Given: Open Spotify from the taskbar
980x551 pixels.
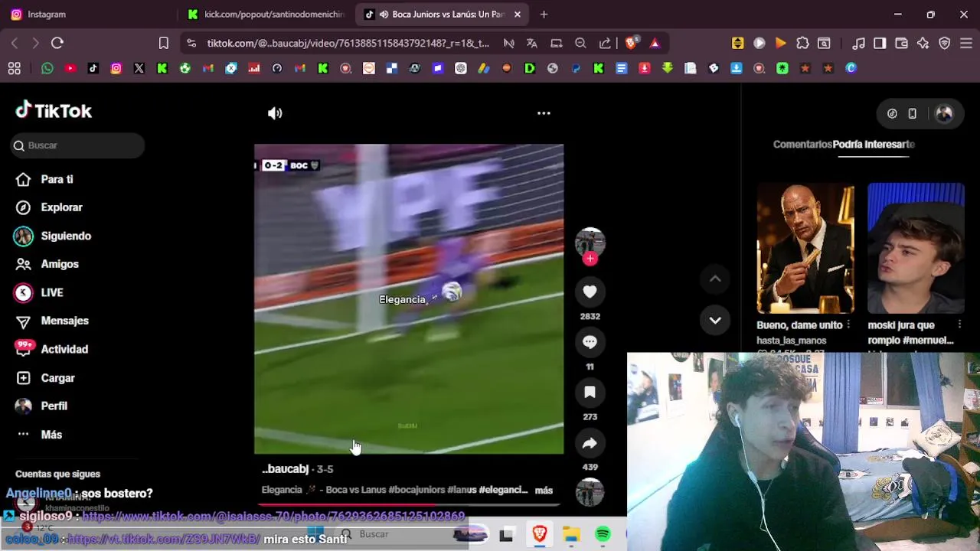Looking at the screenshot, I should point(603,534).
